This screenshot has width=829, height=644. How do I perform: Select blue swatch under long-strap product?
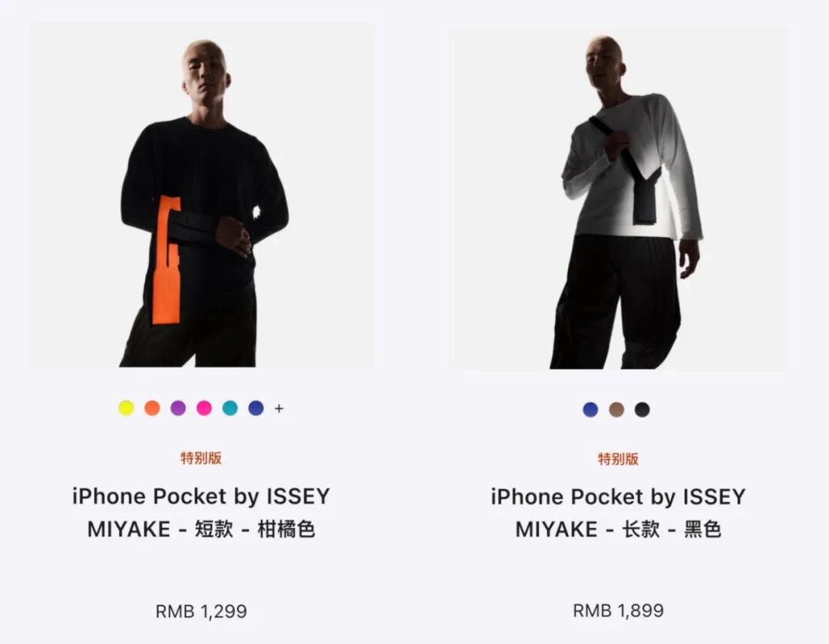[590, 409]
